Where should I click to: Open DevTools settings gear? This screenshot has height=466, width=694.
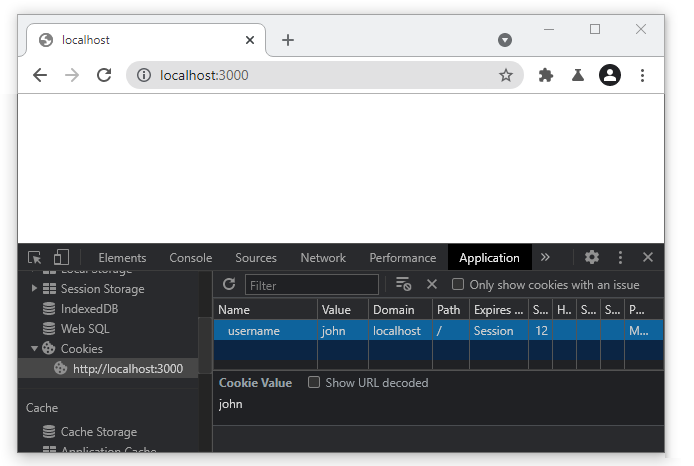coord(592,257)
